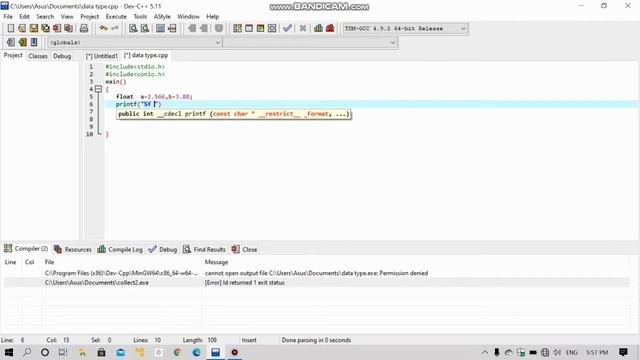This screenshot has height=360, width=640.
Task: Click the File column header
Action: 49,262
